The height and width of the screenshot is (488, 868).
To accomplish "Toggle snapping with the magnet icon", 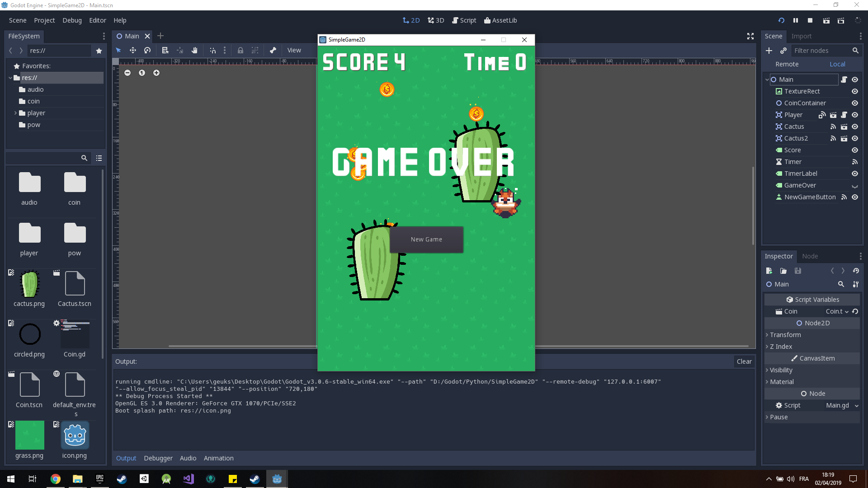I will (213, 50).
